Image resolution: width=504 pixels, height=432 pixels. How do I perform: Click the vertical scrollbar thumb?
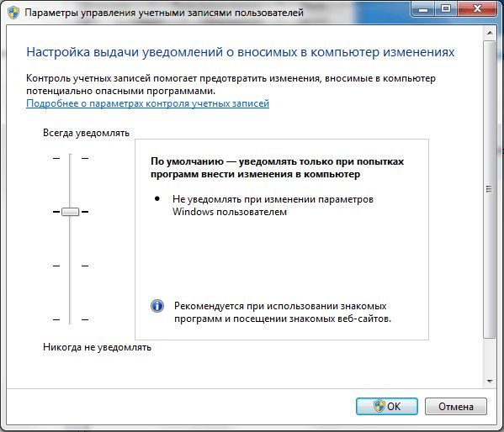click(x=490, y=189)
